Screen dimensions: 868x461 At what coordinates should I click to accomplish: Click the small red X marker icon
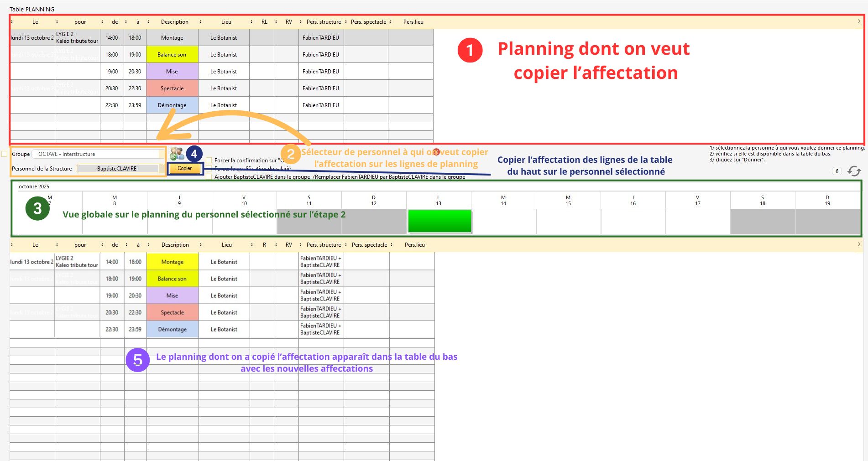pyautogui.click(x=436, y=152)
